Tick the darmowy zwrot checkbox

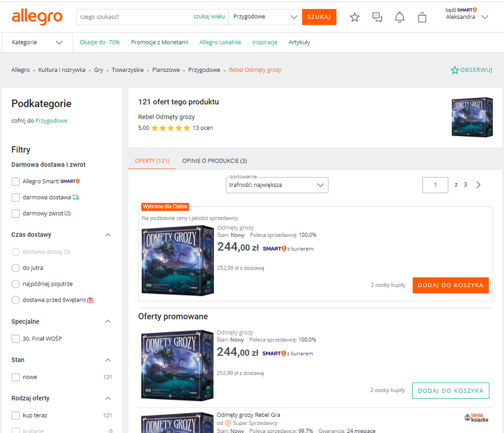tap(16, 213)
